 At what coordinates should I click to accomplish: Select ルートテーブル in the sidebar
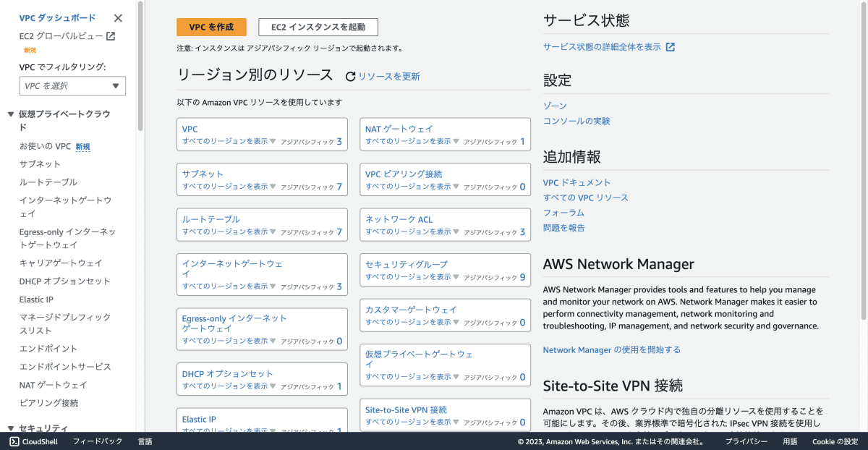[x=48, y=182]
